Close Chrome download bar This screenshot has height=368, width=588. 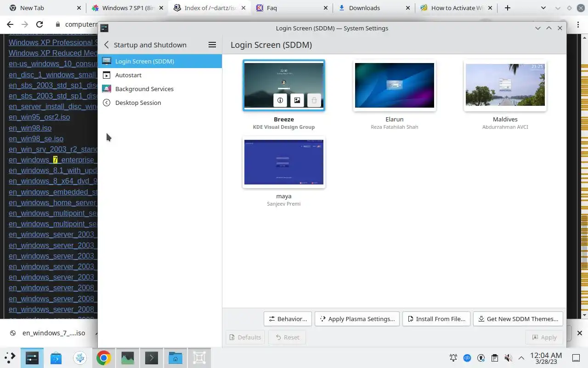coord(579,333)
